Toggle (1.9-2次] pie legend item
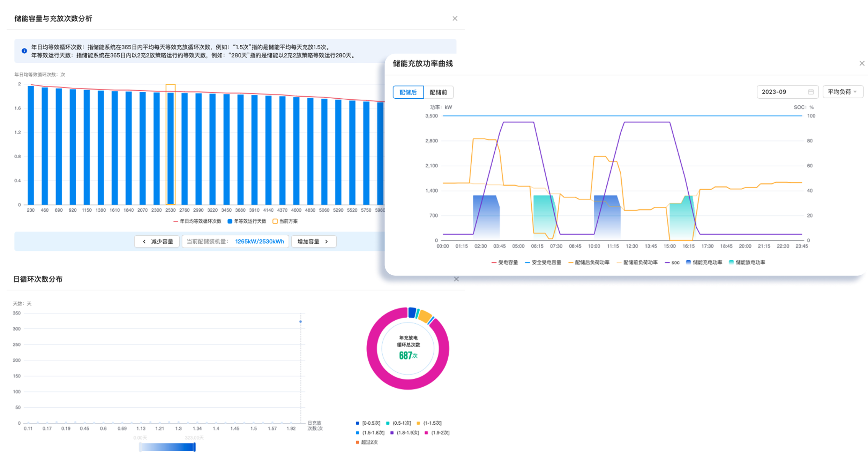 pos(437,433)
